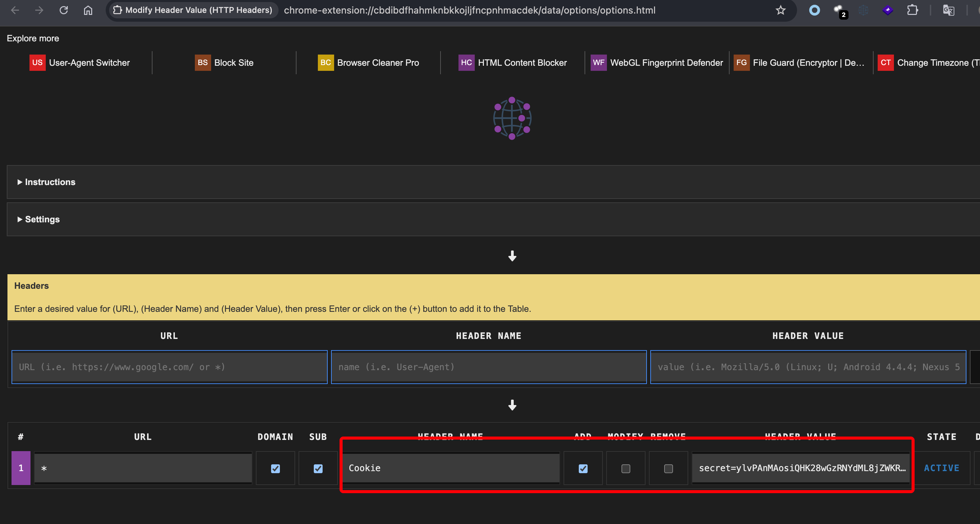The image size is (980, 524).
Task: Toggle the ACTIVE state of rule 1
Action: point(941,468)
